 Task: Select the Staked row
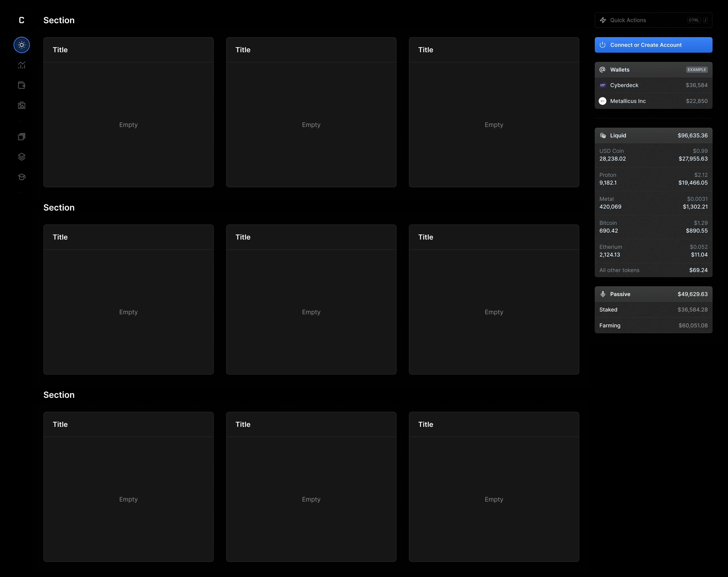(x=653, y=310)
